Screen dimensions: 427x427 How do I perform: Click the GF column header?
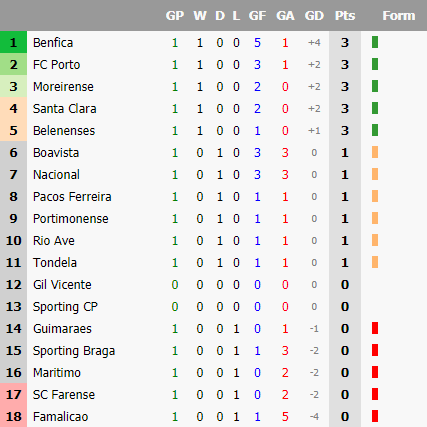click(x=257, y=16)
